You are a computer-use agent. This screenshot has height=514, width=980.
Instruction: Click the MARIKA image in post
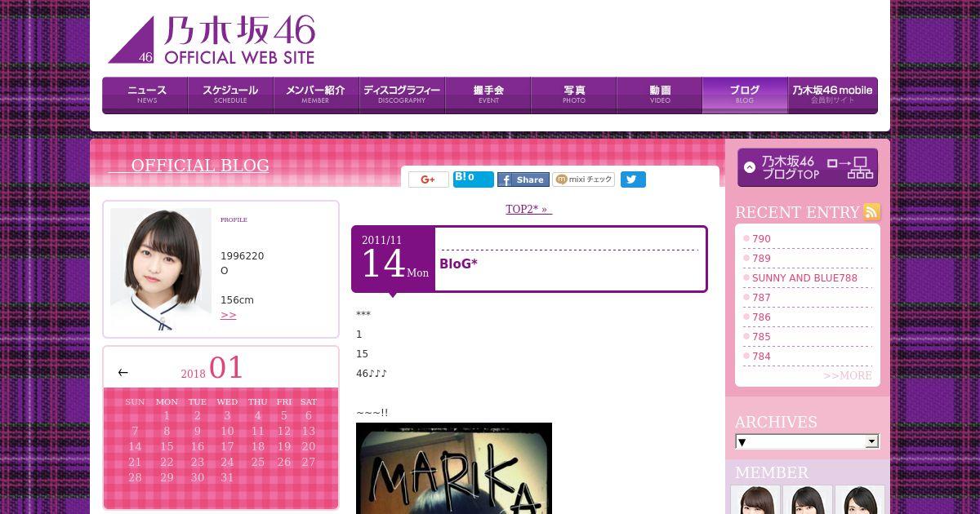coord(454,468)
